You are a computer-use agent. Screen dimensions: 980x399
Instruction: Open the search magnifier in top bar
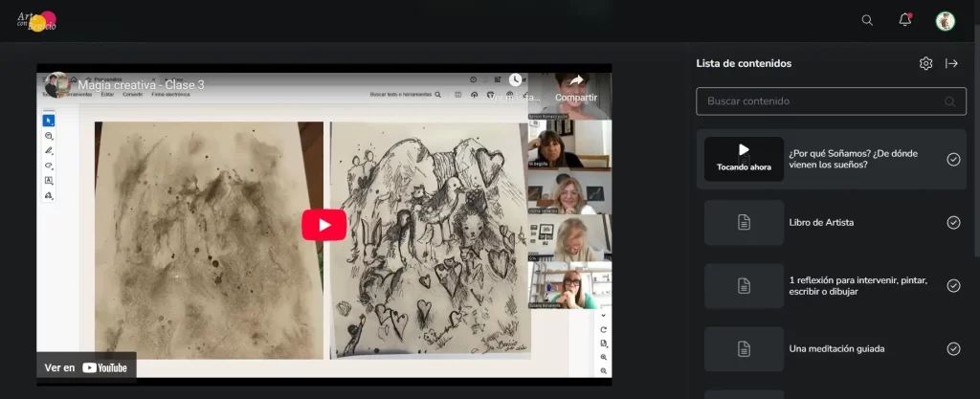click(867, 20)
